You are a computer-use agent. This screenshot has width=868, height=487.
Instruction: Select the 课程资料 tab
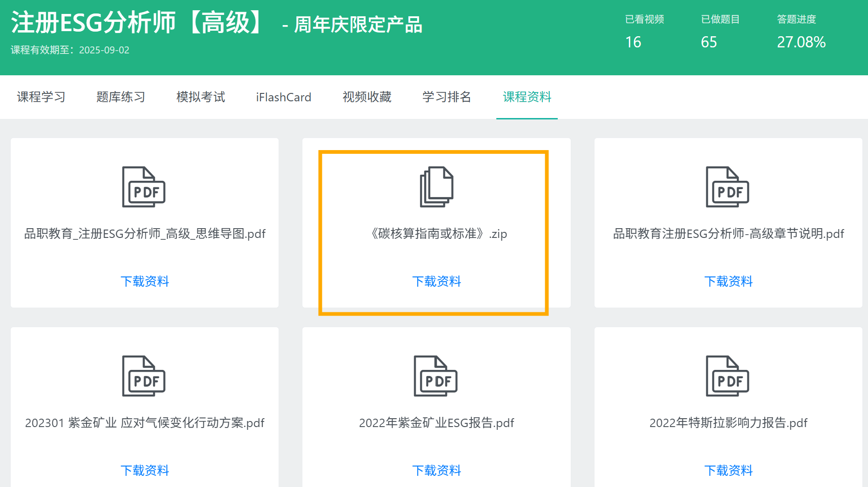(527, 97)
